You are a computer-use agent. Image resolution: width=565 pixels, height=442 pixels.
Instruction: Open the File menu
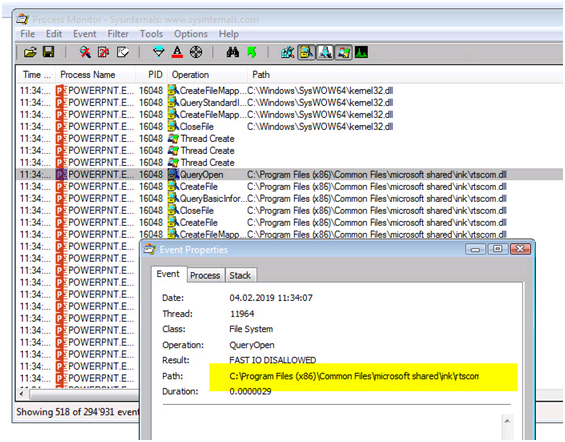click(x=28, y=34)
